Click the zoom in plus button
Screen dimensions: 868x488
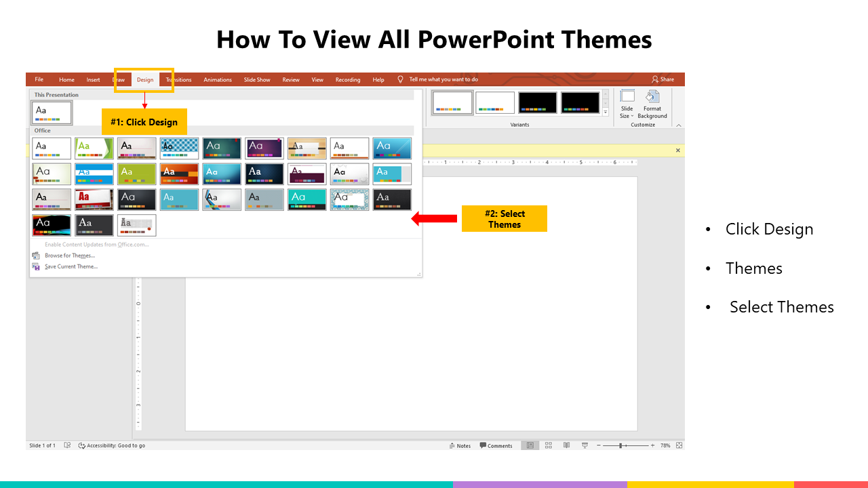tap(652, 445)
